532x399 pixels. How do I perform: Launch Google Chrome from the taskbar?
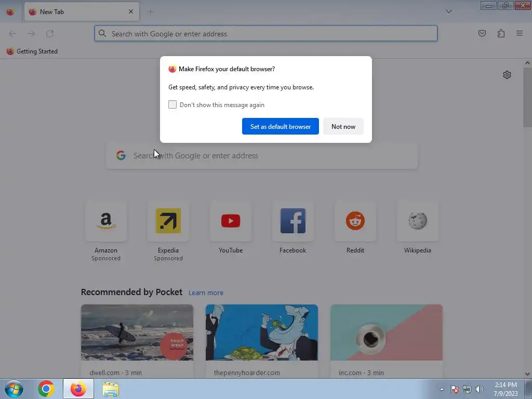pyautogui.click(x=46, y=389)
